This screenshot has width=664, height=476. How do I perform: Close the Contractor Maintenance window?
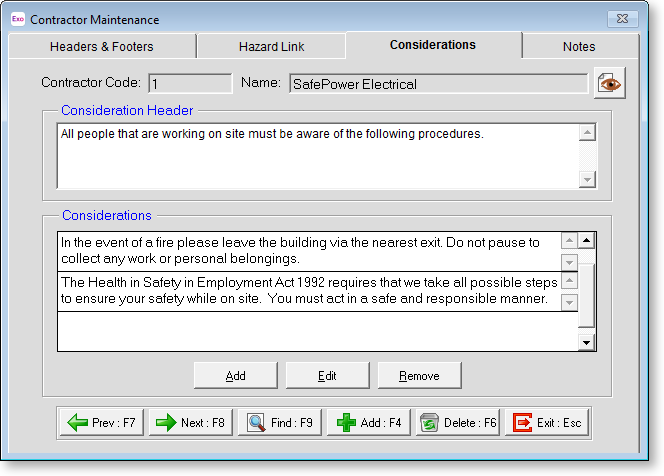click(x=622, y=19)
